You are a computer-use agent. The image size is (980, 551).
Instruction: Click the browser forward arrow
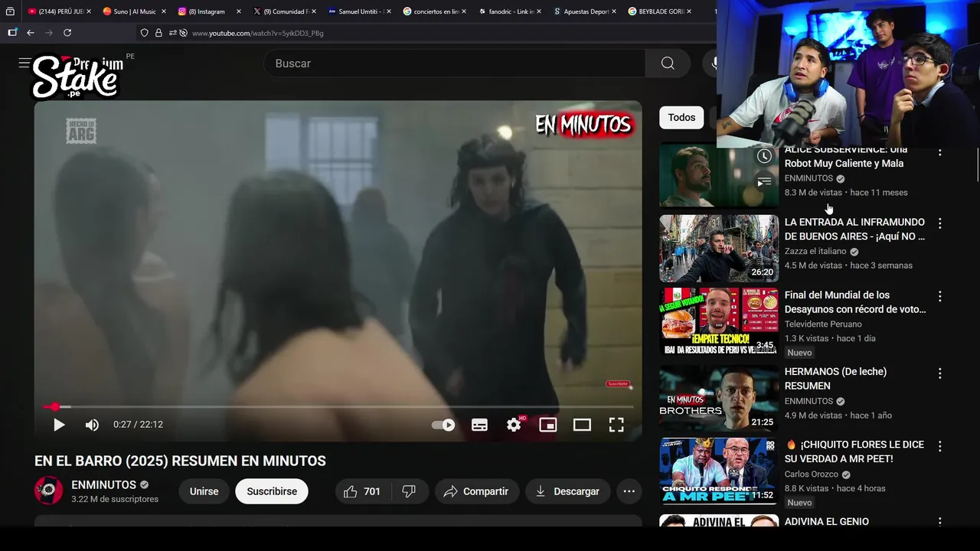point(49,33)
